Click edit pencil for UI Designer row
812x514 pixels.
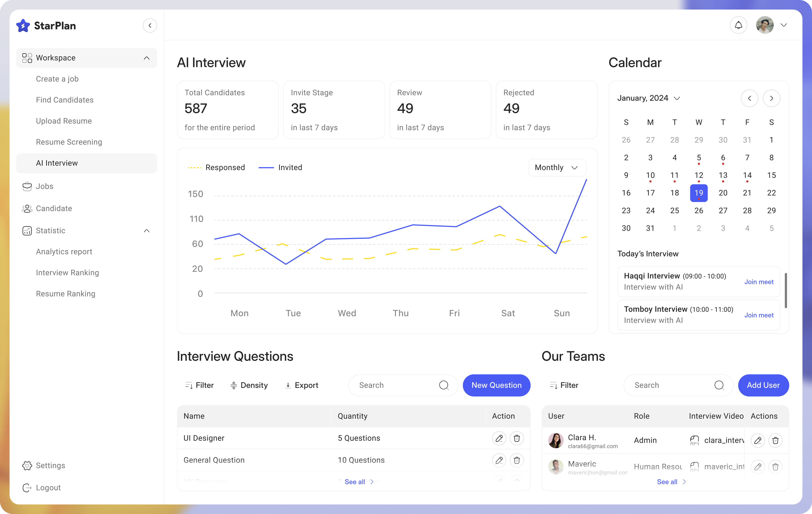click(499, 438)
